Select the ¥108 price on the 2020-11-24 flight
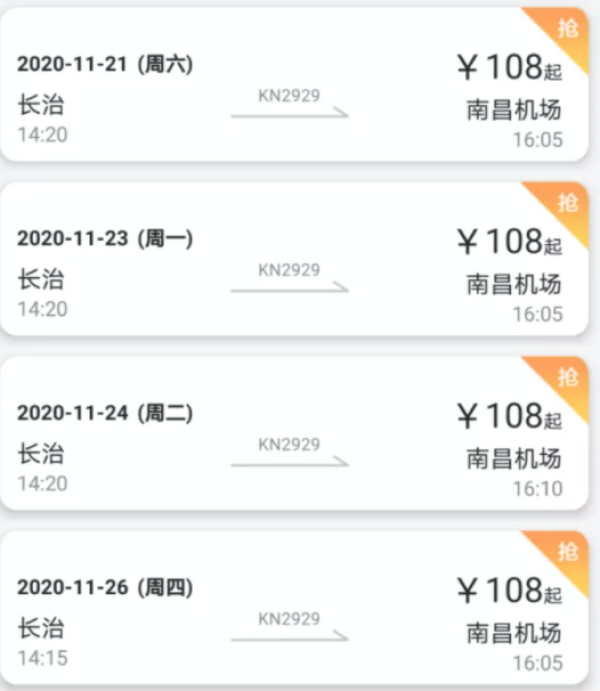600x691 pixels. [509, 416]
